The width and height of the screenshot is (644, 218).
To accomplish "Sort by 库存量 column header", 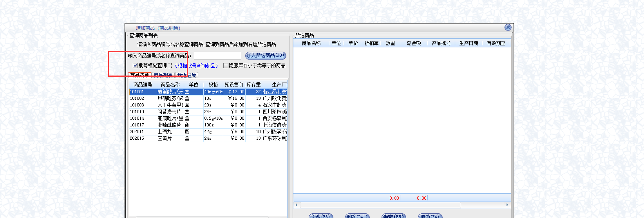I will pyautogui.click(x=253, y=85).
